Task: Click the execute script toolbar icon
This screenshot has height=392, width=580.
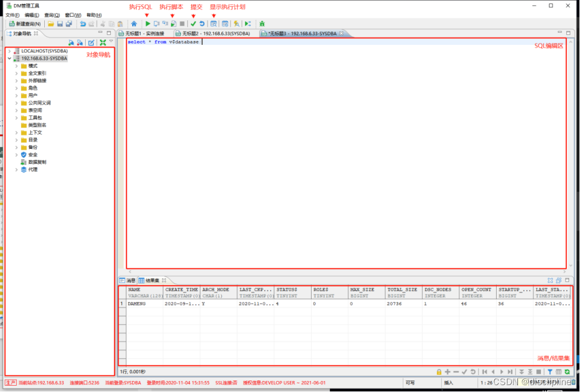Action: pyautogui.click(x=174, y=24)
